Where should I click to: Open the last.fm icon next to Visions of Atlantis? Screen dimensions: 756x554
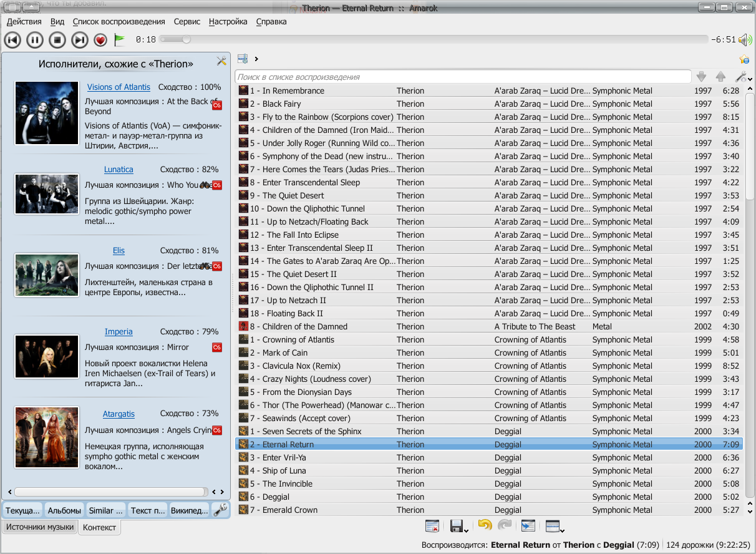(217, 104)
